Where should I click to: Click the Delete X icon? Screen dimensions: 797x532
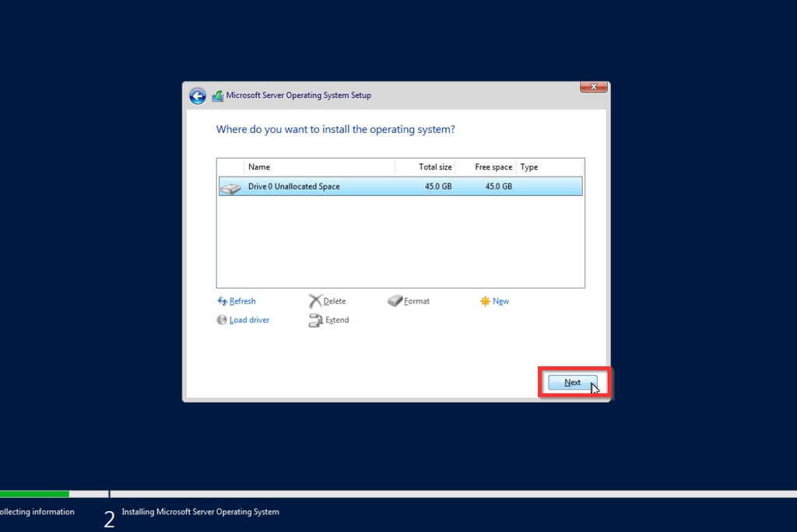tap(315, 301)
